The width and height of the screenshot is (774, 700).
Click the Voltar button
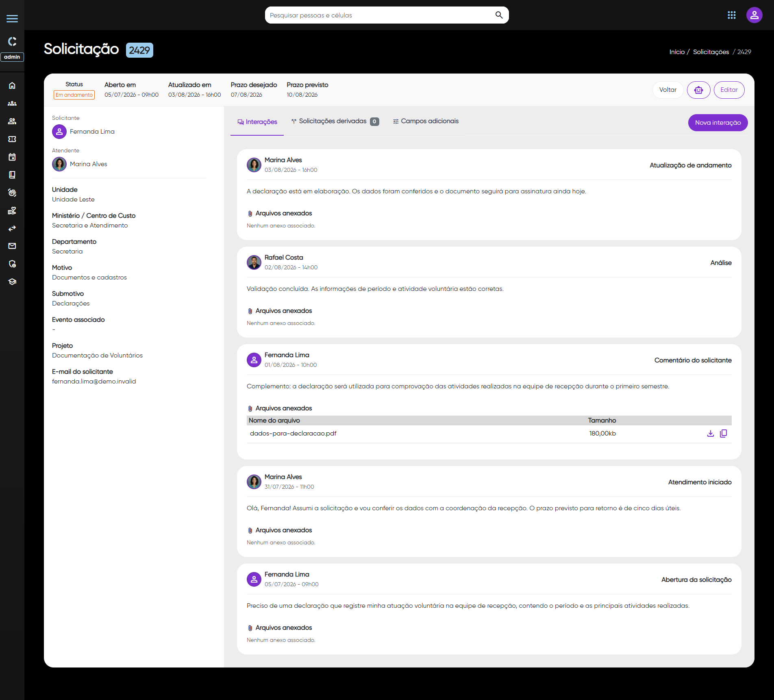pos(667,90)
